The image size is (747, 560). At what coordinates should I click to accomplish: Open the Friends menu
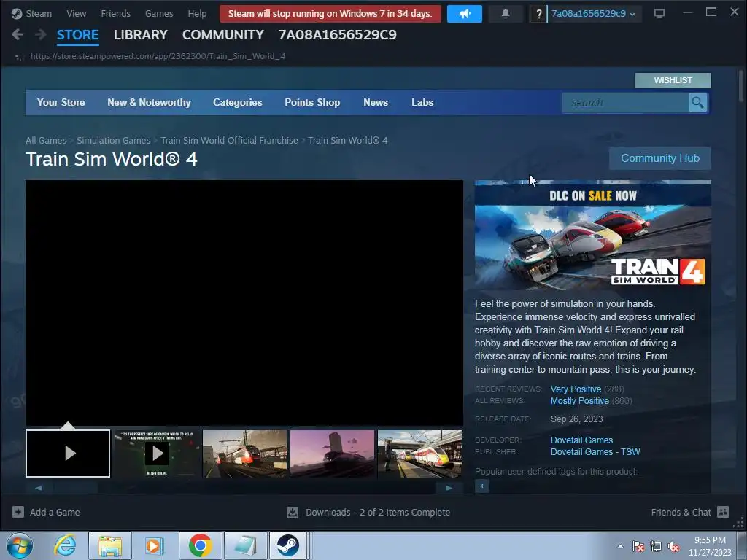pyautogui.click(x=115, y=13)
